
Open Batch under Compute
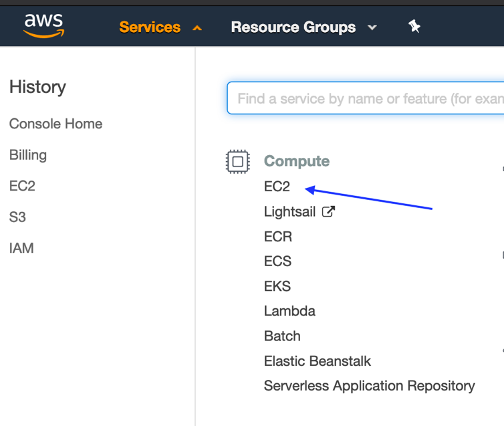click(282, 336)
